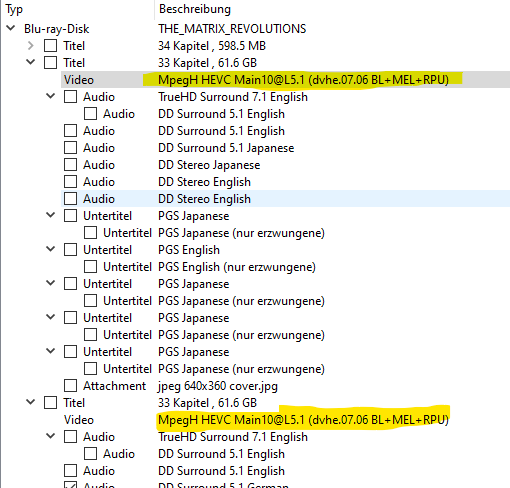Tick the Titel checkbox directly above the selected Video row
Screen dimensions: 510x488
click(x=50, y=63)
